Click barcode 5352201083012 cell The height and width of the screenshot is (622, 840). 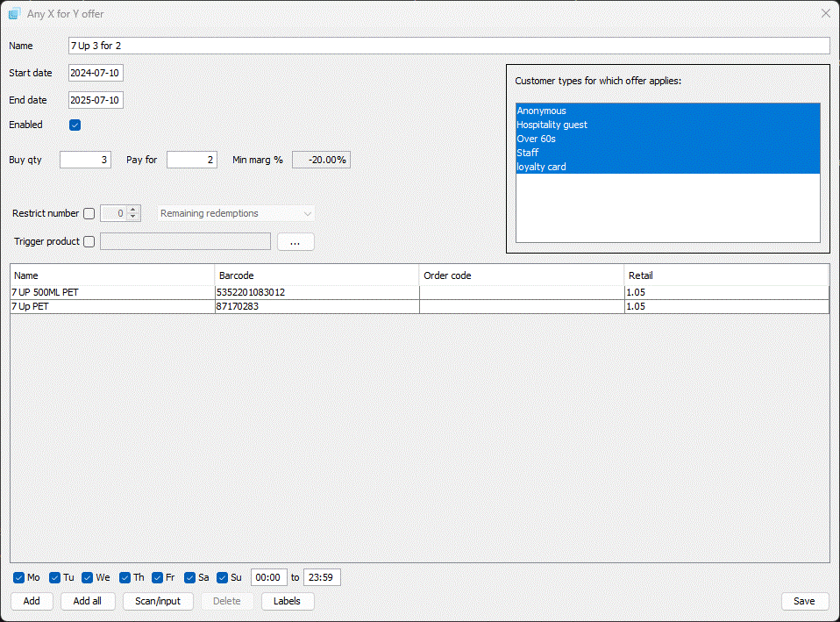[x=317, y=292]
